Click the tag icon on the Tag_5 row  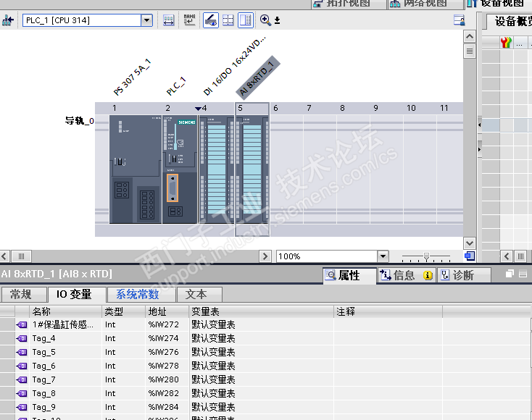pyautogui.click(x=22, y=352)
